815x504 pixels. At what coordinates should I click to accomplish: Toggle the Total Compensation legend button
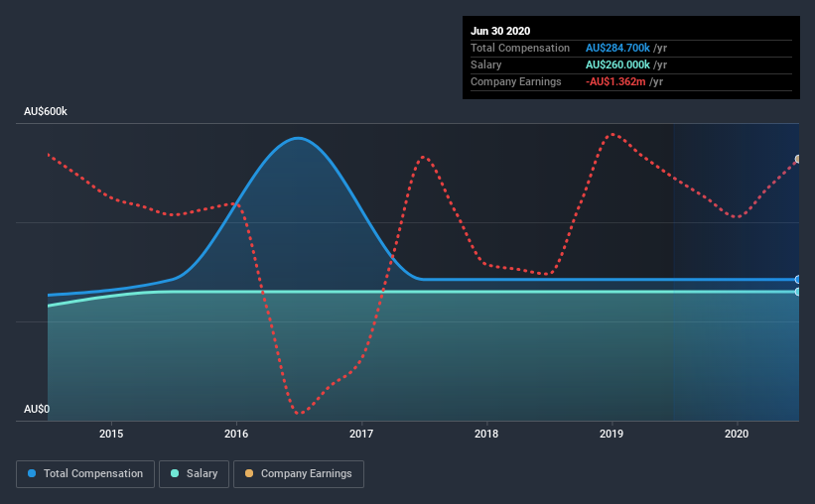coord(85,474)
